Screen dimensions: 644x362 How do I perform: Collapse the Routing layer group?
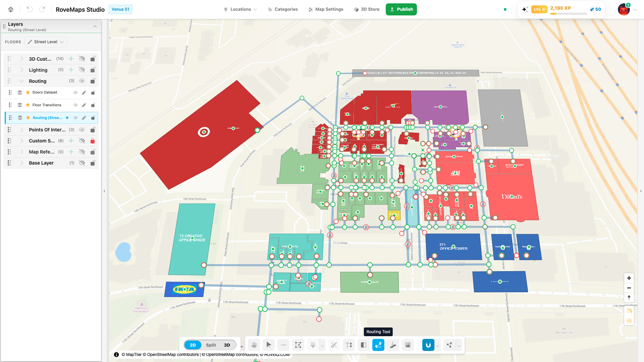coord(21,81)
